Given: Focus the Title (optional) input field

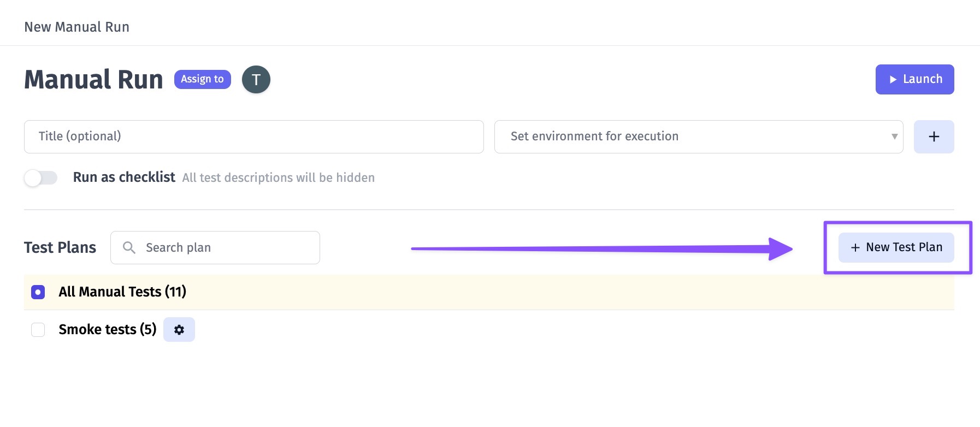Looking at the screenshot, I should [x=254, y=137].
